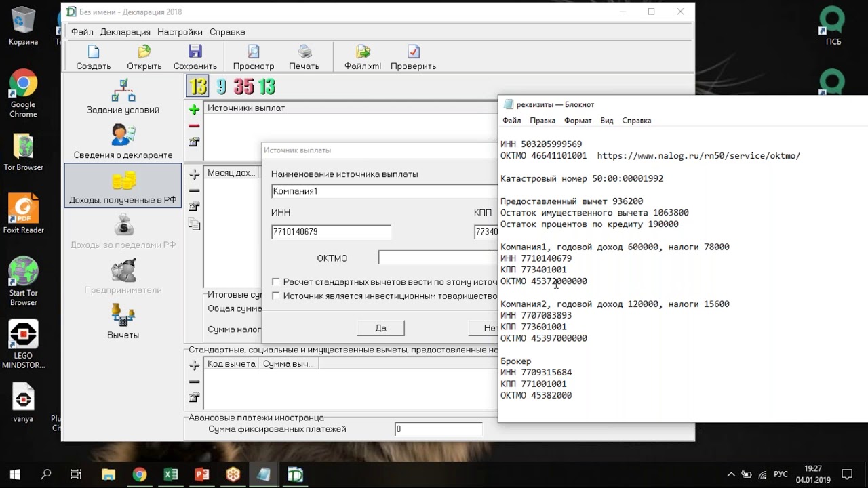This screenshot has width=868, height=488.
Task: Open LEGO MINDSTORMS desktop shortcut
Action: (23, 344)
